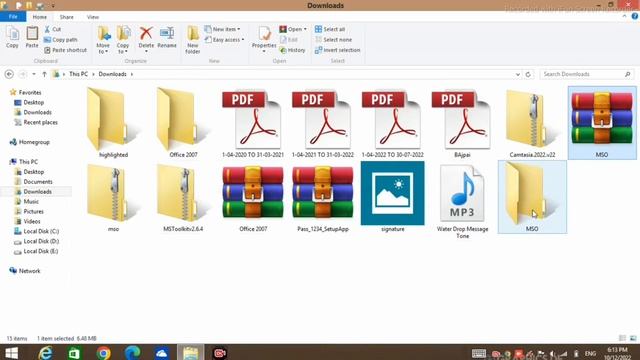This screenshot has width=640, height=360.
Task: Switch to the Share tab
Action: [x=67, y=17]
